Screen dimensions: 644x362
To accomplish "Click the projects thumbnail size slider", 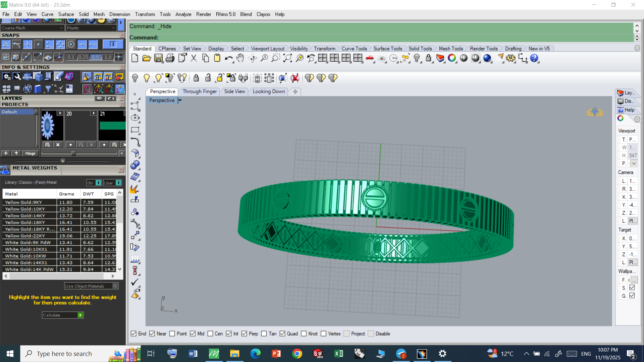I will coord(73,154).
